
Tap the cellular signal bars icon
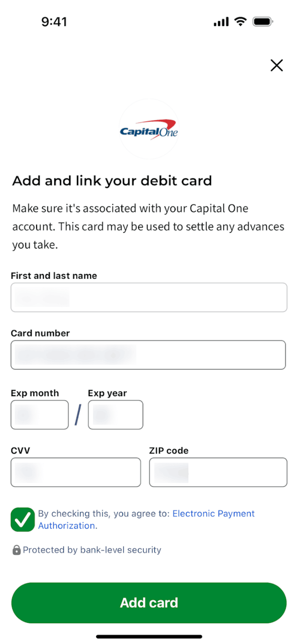221,22
